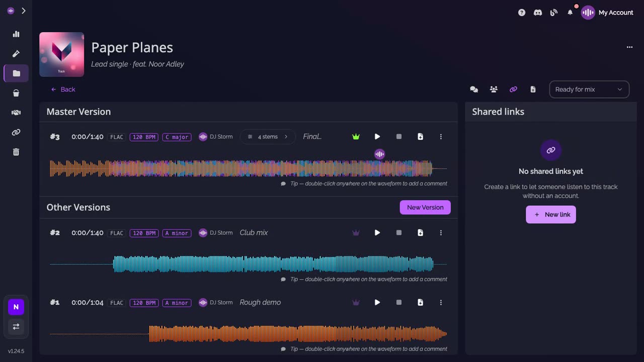Screen dimensions: 644x362
Task: Set Club mix as master via crown
Action: pos(356,233)
